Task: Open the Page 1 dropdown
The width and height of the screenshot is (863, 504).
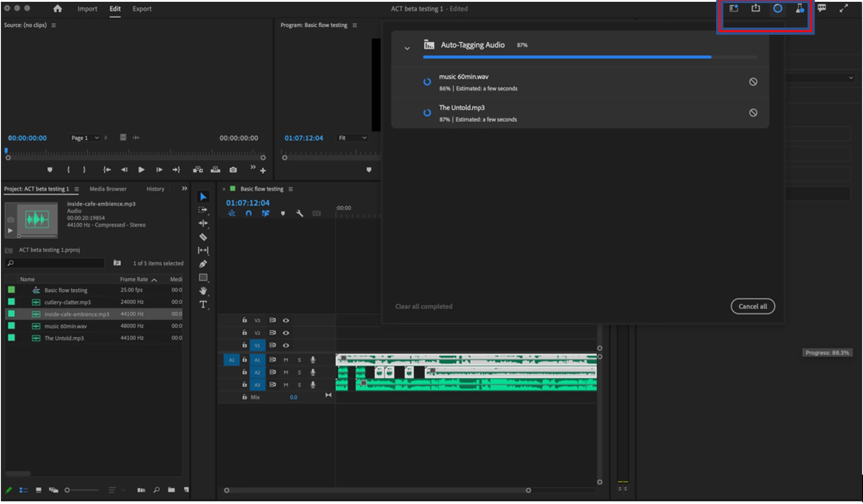Action: pyautogui.click(x=84, y=138)
